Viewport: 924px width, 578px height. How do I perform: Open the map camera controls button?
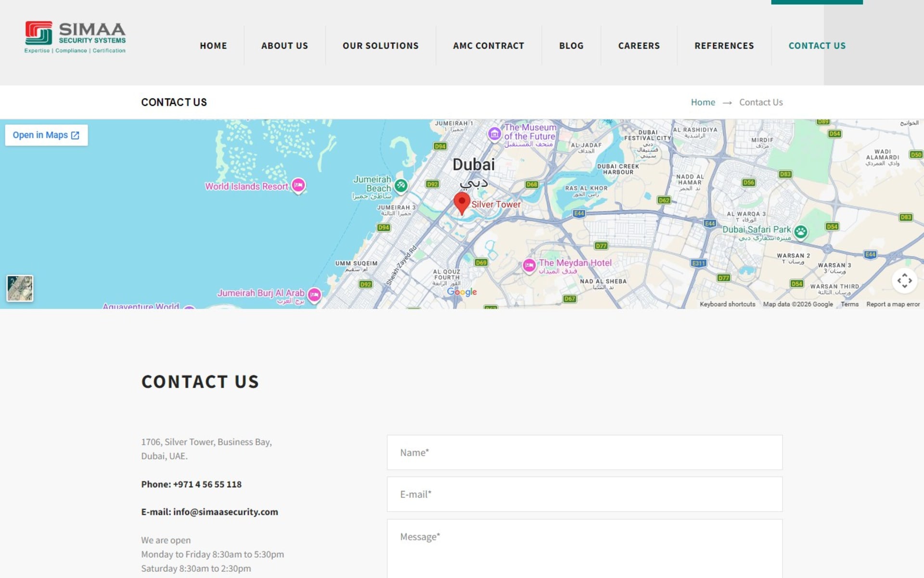pos(904,281)
